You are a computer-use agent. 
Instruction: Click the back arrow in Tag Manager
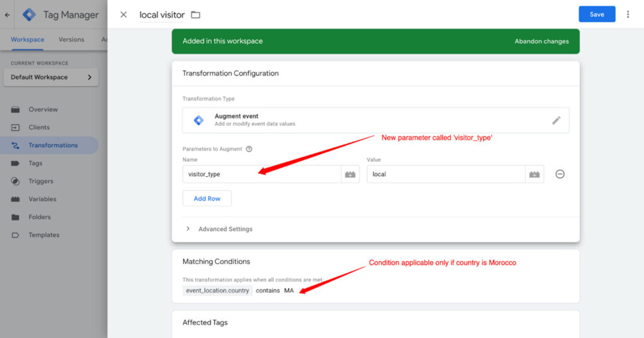[x=8, y=14]
